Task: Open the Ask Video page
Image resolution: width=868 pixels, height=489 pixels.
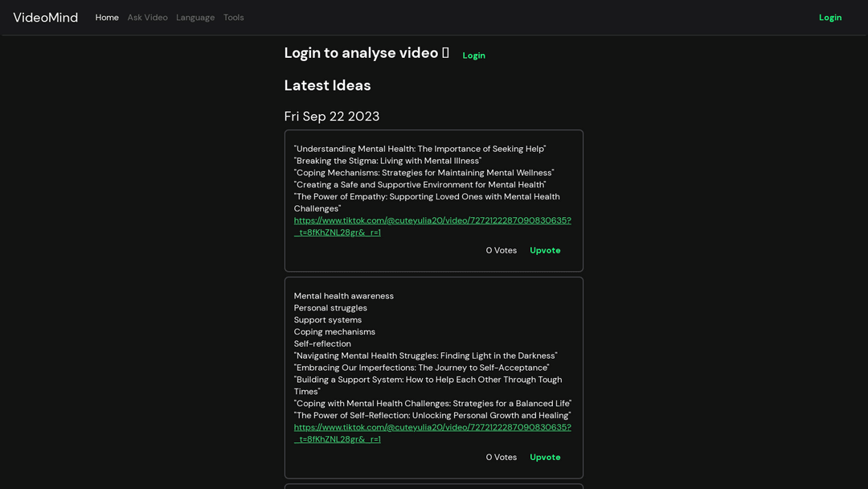Action: [147, 18]
